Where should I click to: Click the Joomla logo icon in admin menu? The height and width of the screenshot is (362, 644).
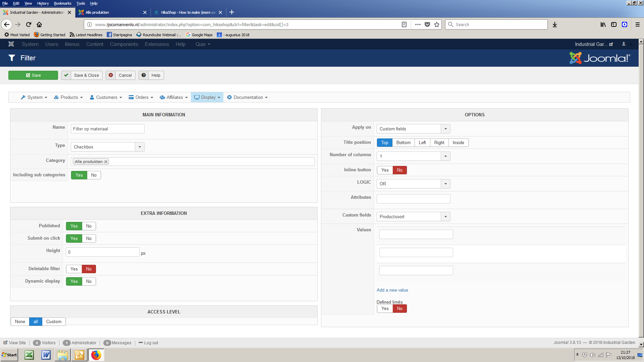coord(11,44)
